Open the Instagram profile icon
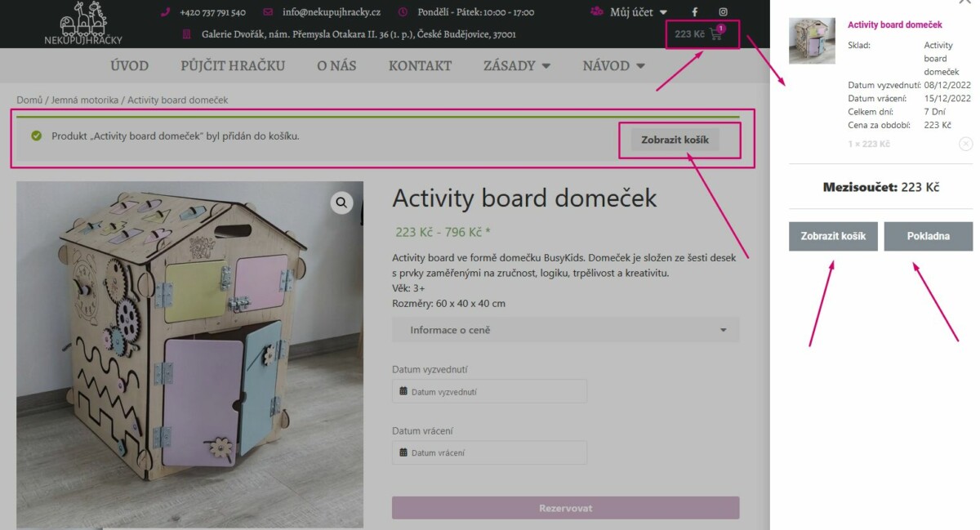This screenshot has width=980, height=530. click(723, 12)
